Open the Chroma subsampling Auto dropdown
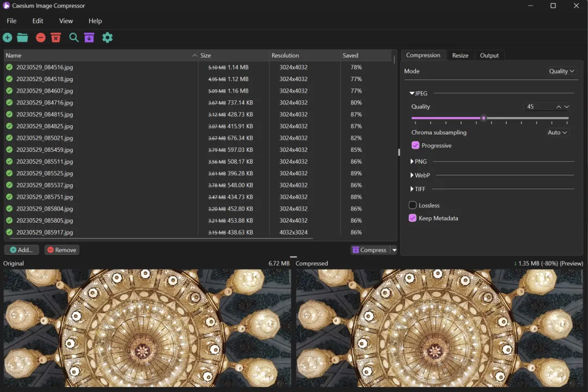The width and height of the screenshot is (588, 392). click(x=557, y=132)
